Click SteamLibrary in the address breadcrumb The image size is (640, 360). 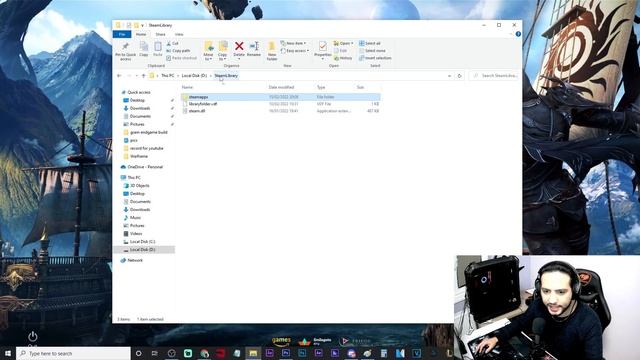click(x=226, y=76)
